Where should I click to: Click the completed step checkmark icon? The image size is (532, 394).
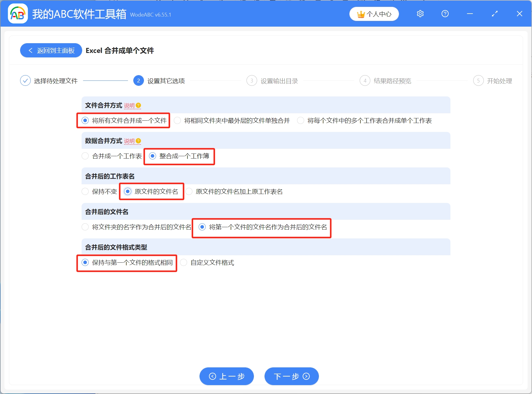tap(25, 81)
